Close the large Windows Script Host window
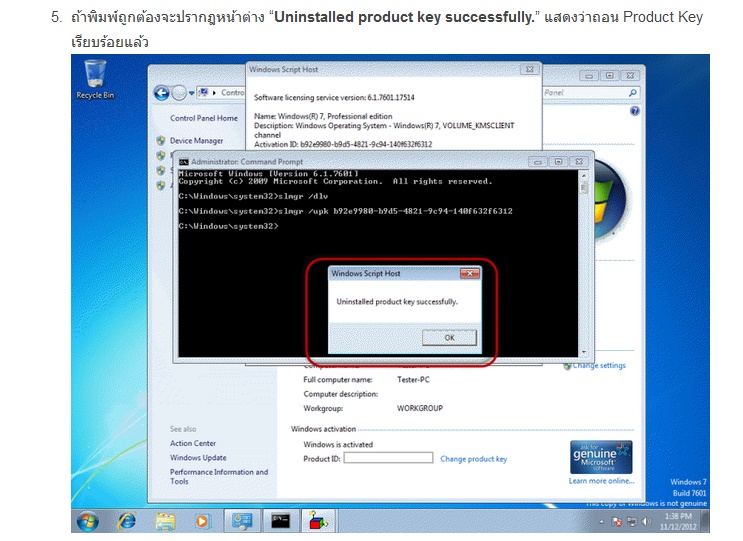The height and width of the screenshot is (541, 743). click(x=529, y=69)
